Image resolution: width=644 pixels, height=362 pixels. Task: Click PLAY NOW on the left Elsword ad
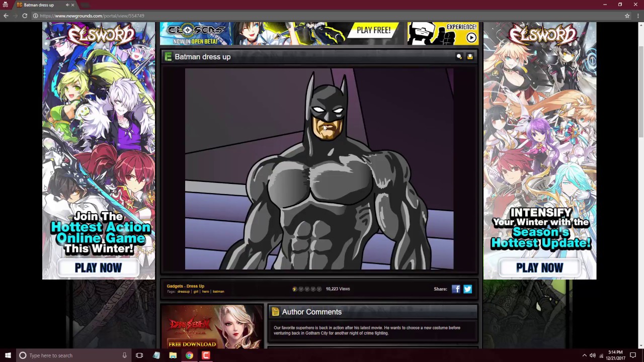pyautogui.click(x=98, y=268)
